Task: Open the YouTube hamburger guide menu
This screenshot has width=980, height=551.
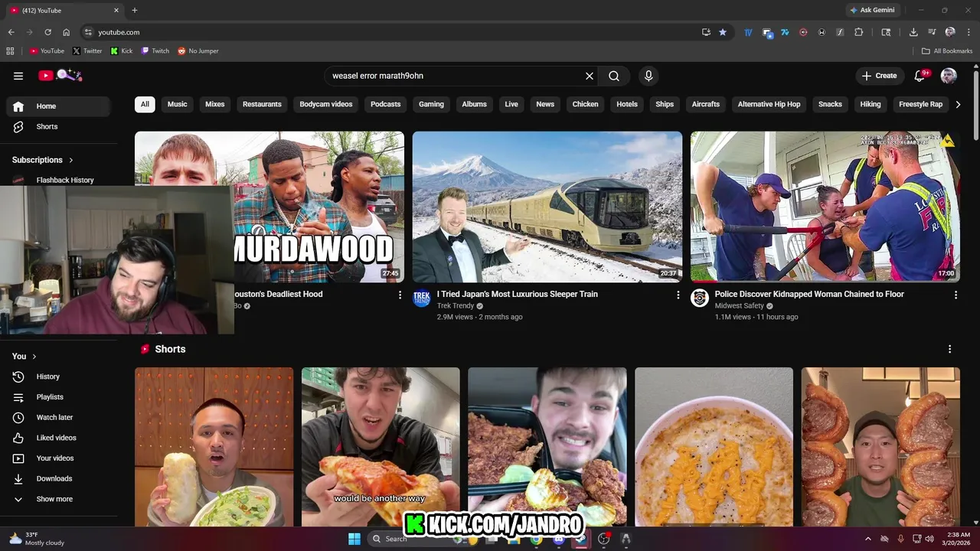Action: (x=18, y=76)
